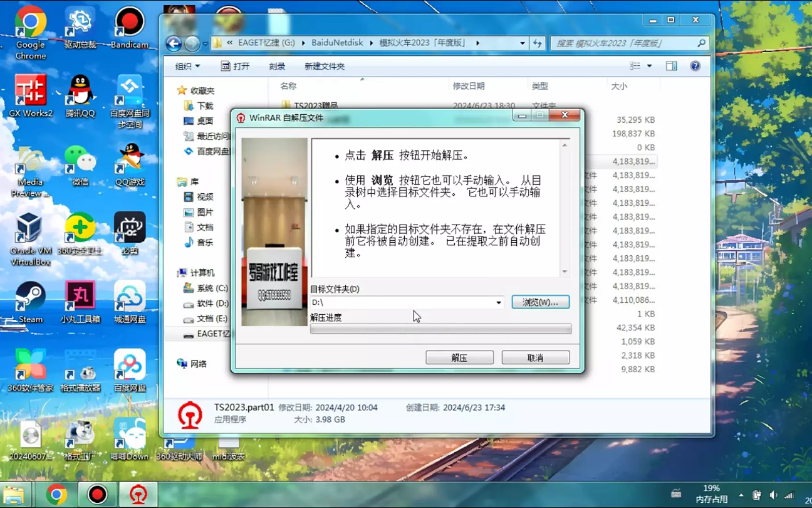
Task: Expand breadcrumb arrow after 模拟火车2023「年度版」
Action: tap(477, 43)
